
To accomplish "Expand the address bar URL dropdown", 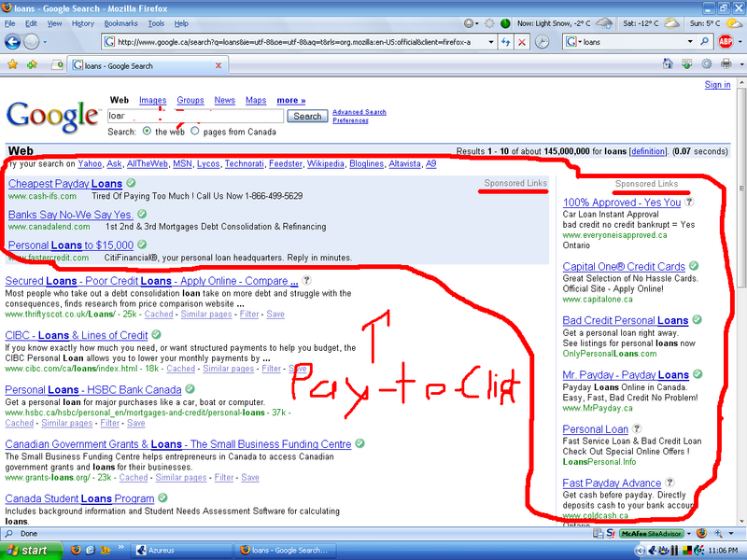I will pyautogui.click(x=491, y=42).
